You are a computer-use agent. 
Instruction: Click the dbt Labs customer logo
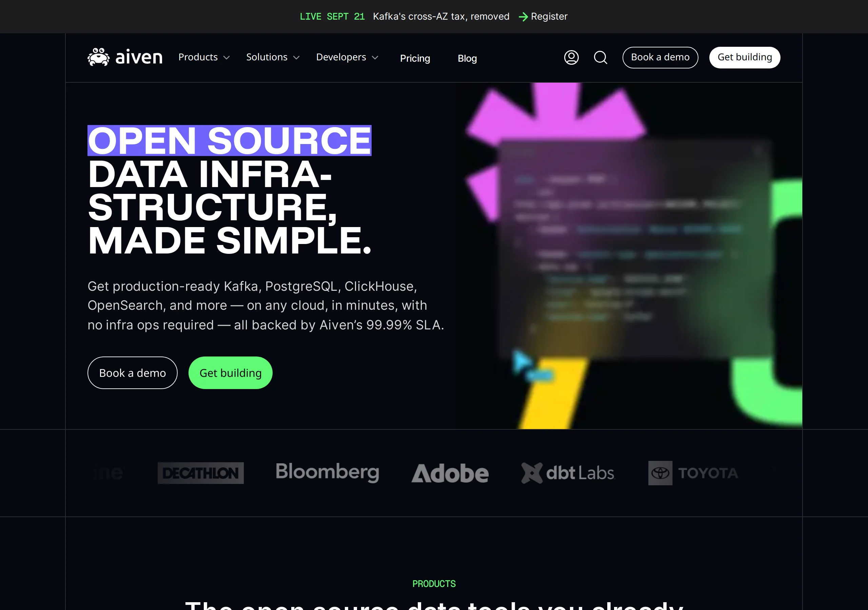click(x=568, y=473)
